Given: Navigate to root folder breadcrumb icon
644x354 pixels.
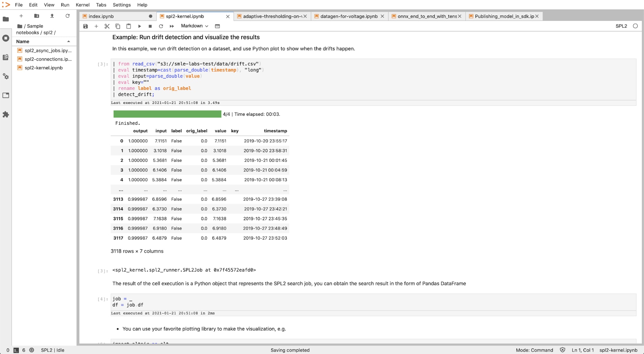Looking at the screenshot, I should 20,26.
